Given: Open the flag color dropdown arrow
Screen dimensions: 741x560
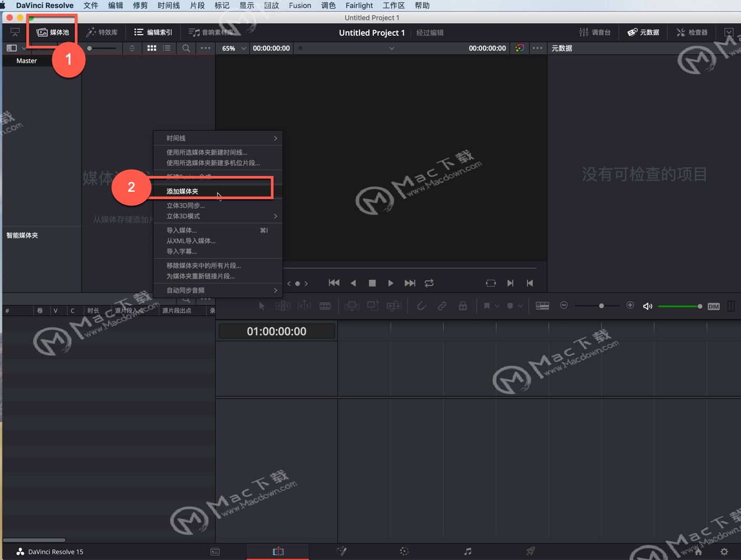Looking at the screenshot, I should point(497,306).
